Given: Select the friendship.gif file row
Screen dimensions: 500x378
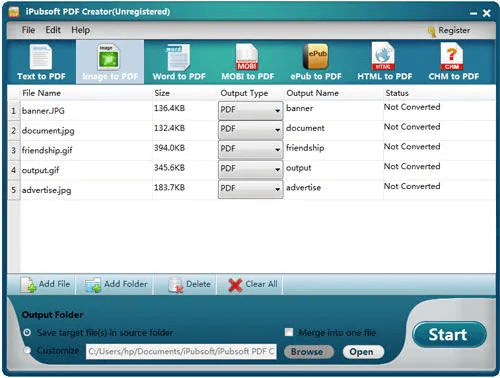Looking at the screenshot, I should [x=251, y=150].
